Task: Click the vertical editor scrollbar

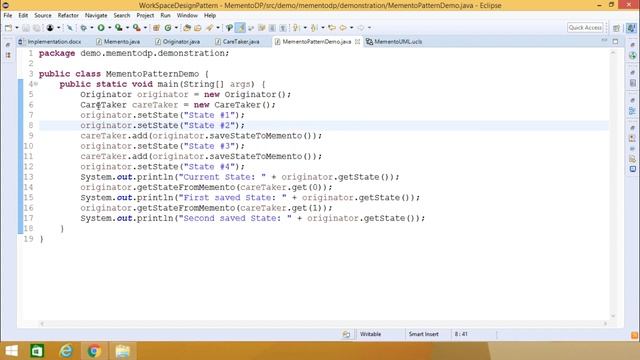Action: click(x=613, y=184)
